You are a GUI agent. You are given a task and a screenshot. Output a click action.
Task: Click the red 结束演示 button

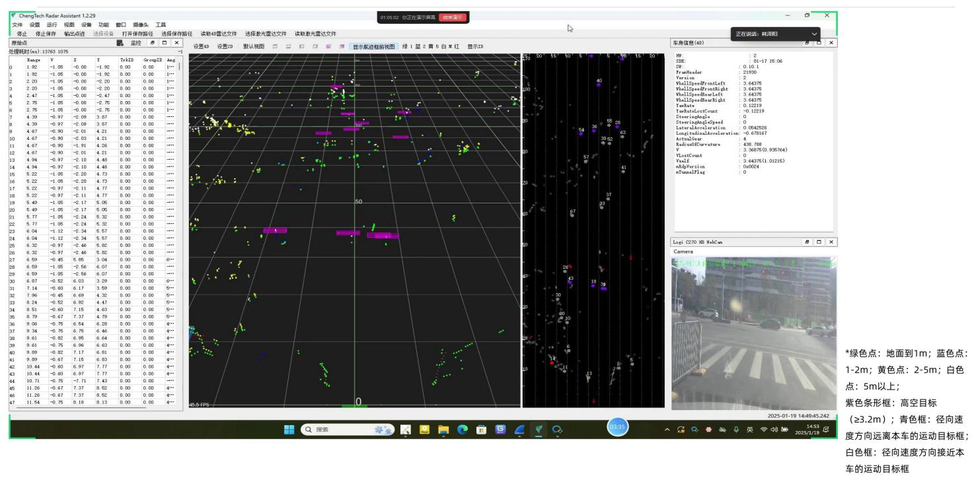click(x=452, y=17)
